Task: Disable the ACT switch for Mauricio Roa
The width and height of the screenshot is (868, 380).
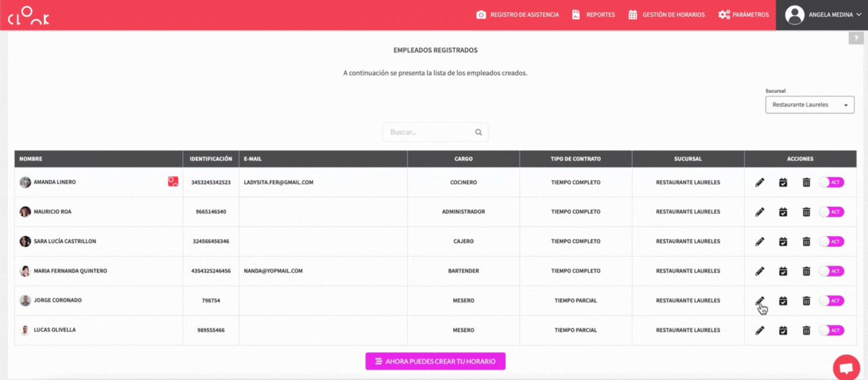Action: (x=831, y=212)
